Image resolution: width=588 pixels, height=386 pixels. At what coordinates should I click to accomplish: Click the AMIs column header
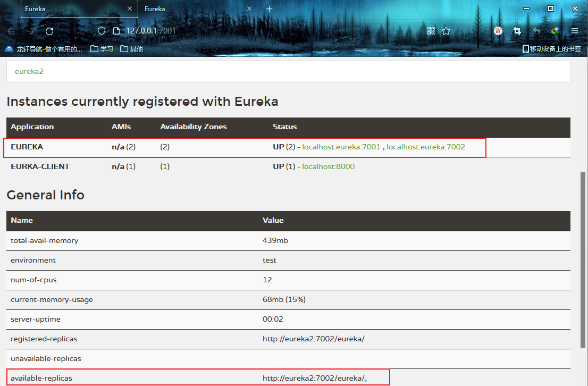[121, 127]
